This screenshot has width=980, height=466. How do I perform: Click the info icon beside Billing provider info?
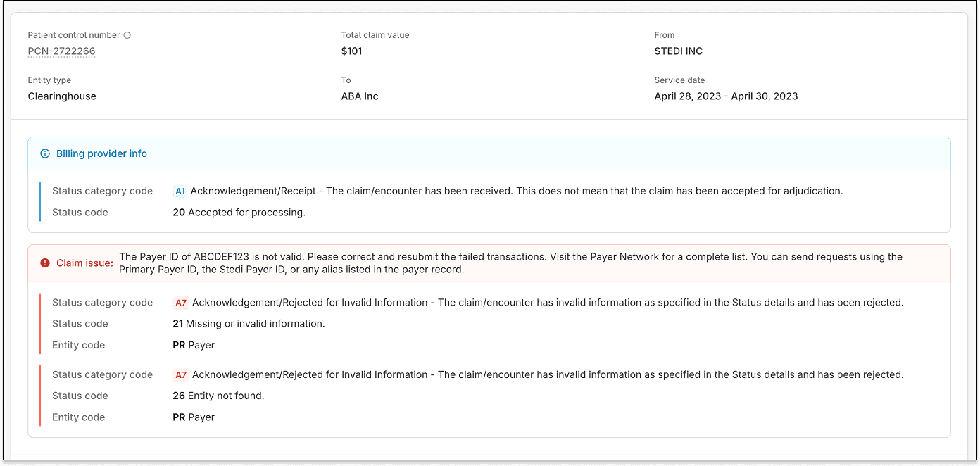click(x=45, y=153)
